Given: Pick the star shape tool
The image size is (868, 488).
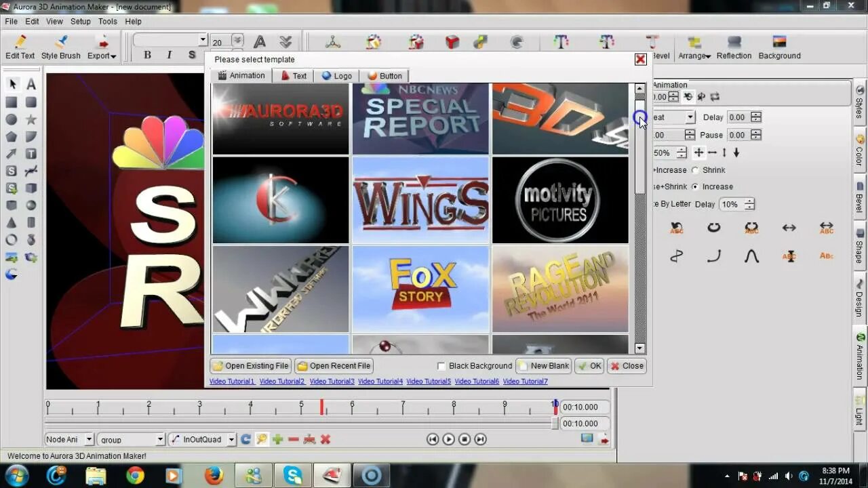Looking at the screenshot, I should click(x=31, y=119).
